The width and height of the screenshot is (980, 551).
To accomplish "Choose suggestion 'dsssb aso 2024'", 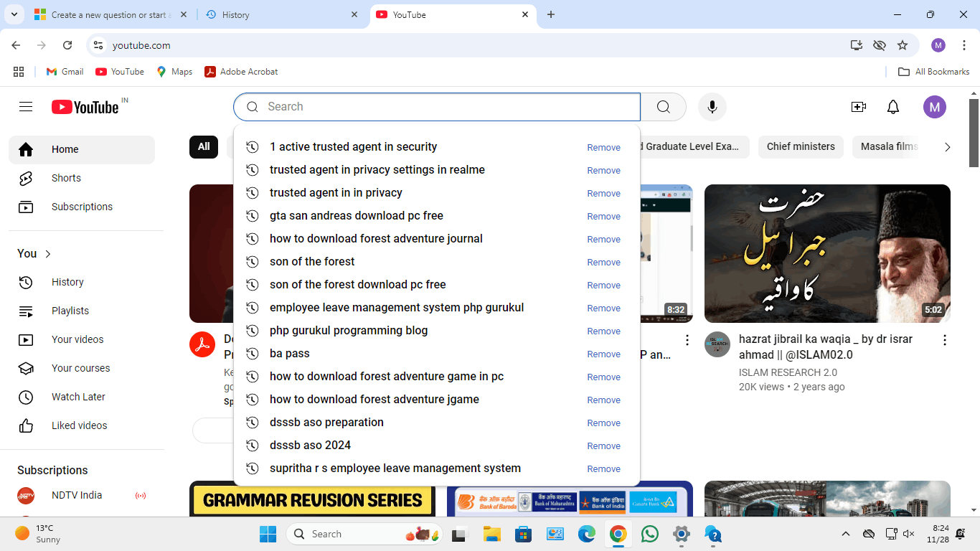I will click(436, 446).
